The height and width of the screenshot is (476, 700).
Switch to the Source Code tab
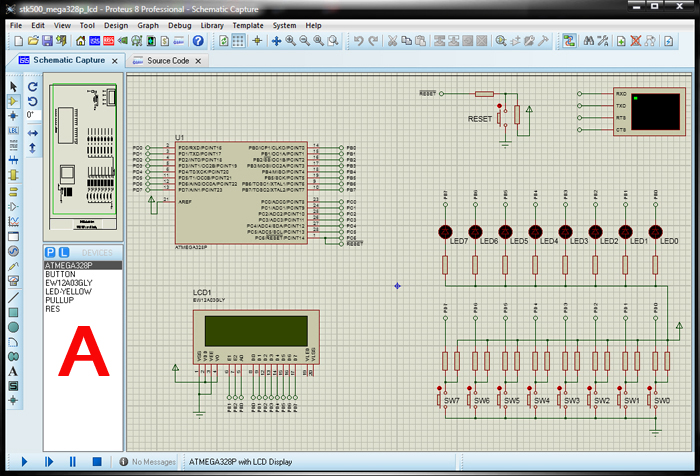click(168, 61)
